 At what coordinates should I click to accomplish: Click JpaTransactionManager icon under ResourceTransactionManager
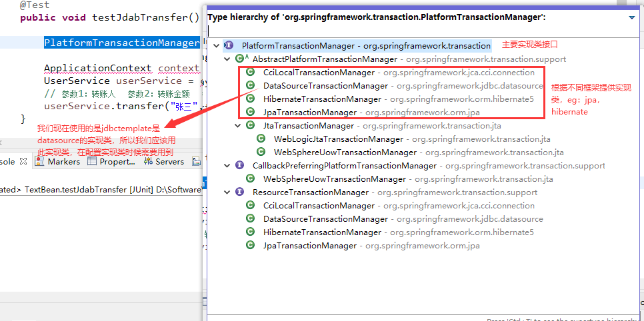tap(250, 246)
